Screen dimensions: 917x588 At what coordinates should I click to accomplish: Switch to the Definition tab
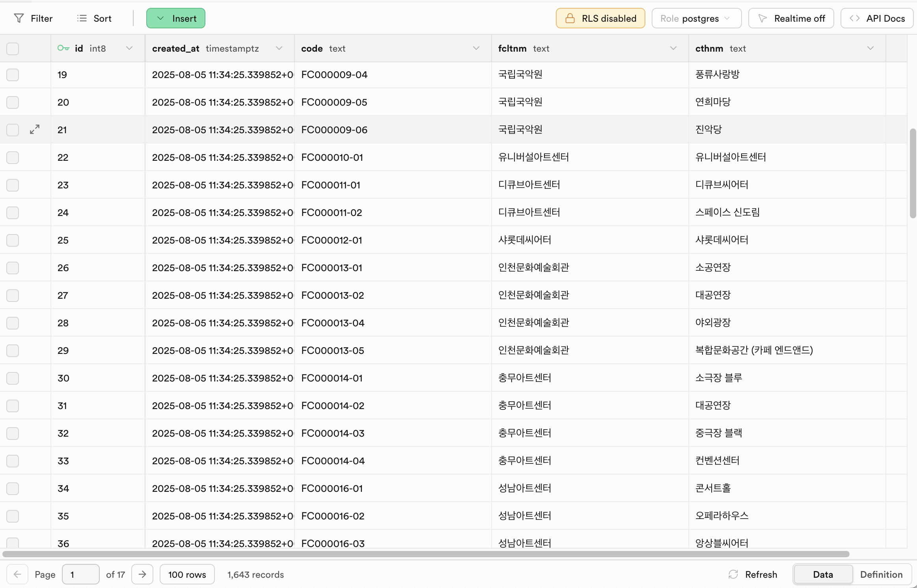pos(881,574)
